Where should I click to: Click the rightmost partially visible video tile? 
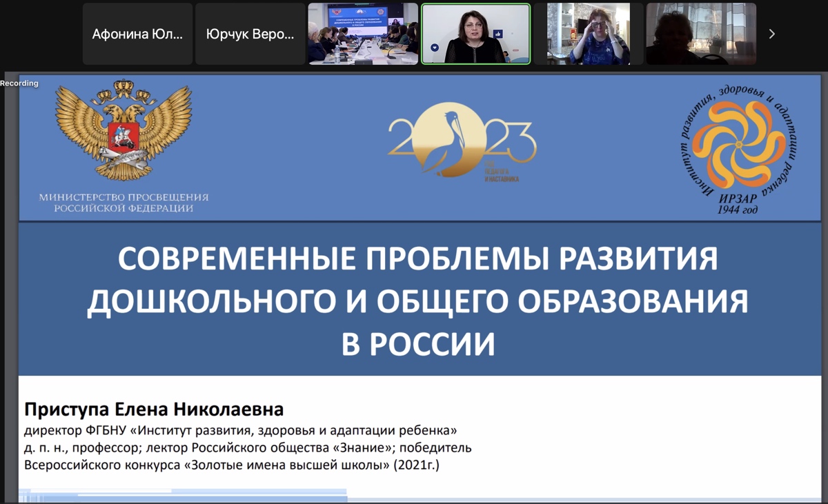point(700,34)
